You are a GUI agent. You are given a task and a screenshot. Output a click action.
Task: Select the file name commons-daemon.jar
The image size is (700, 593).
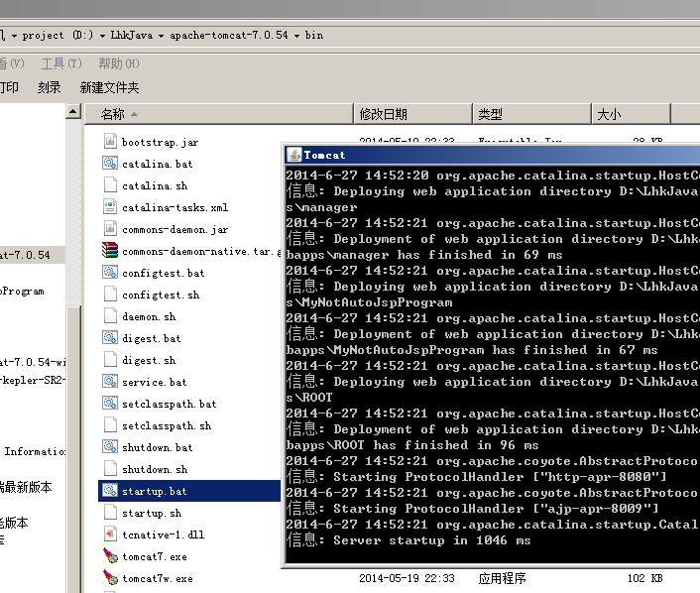tap(175, 229)
